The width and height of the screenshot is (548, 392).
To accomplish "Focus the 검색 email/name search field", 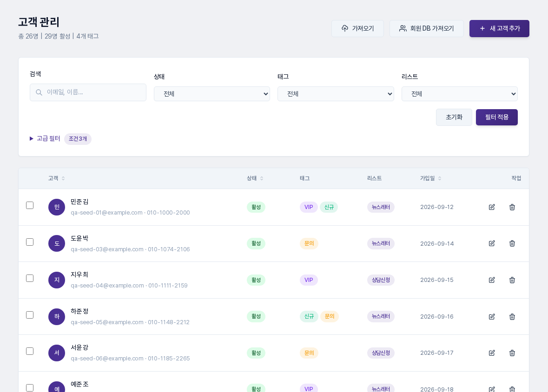I will tap(88, 92).
